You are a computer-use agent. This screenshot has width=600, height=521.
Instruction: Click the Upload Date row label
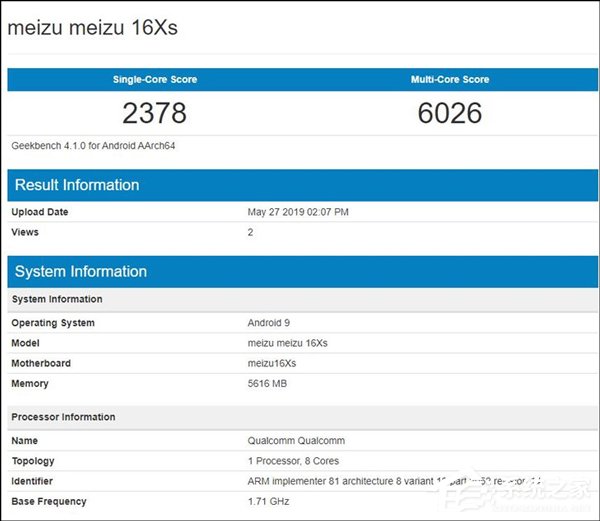[x=40, y=212]
